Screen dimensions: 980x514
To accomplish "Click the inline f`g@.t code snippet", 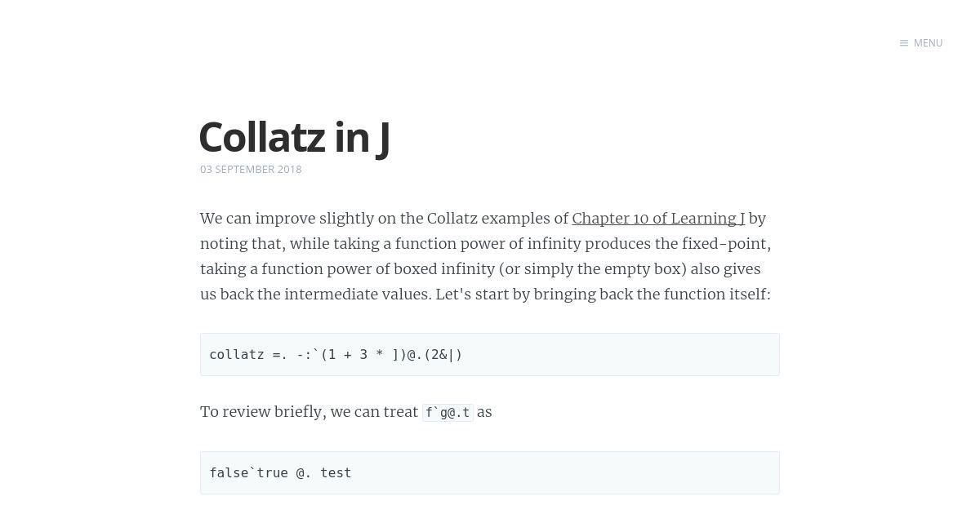I will [x=448, y=412].
